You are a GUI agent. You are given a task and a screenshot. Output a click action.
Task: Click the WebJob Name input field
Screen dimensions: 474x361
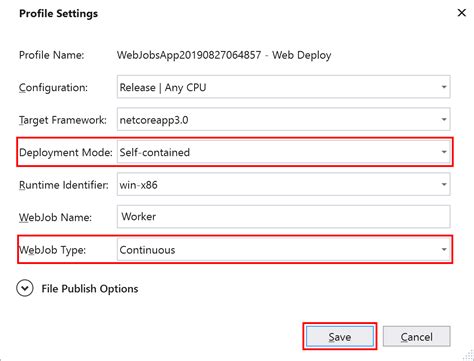[x=283, y=217]
